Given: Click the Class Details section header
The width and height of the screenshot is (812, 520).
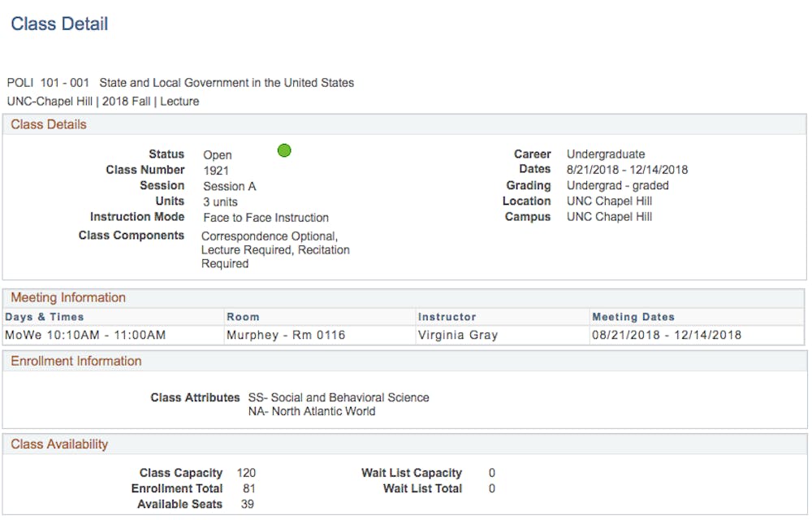Looking at the screenshot, I should pos(49,124).
